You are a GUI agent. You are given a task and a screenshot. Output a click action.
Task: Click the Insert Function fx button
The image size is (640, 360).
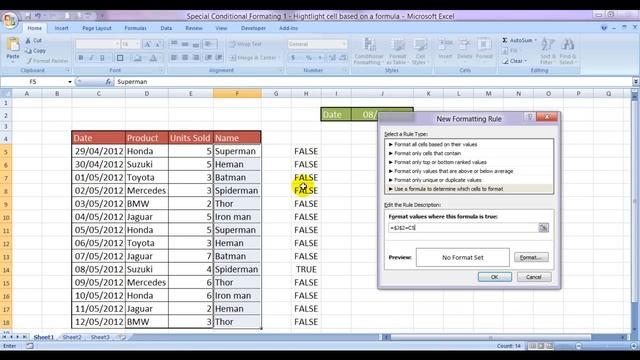[108, 82]
